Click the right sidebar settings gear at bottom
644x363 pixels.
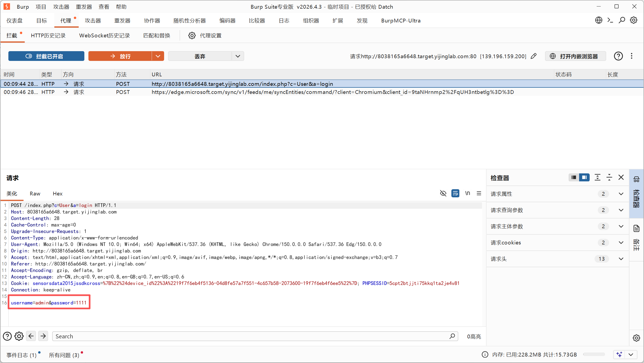click(636, 338)
